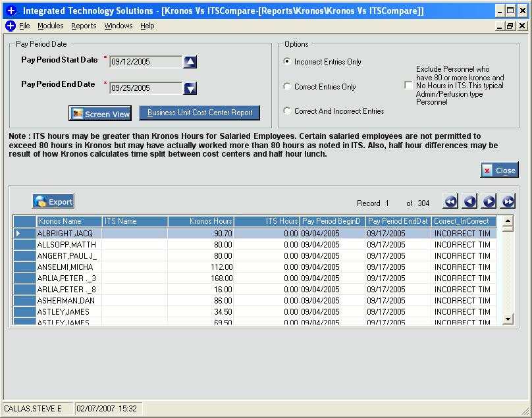Open Business Unit Cost Center Report
532x418 pixels.
199,113
